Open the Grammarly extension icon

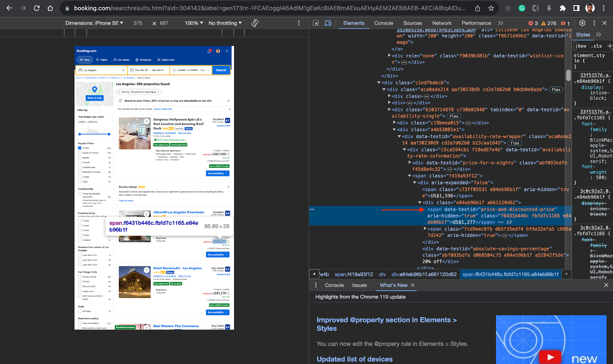(522, 8)
